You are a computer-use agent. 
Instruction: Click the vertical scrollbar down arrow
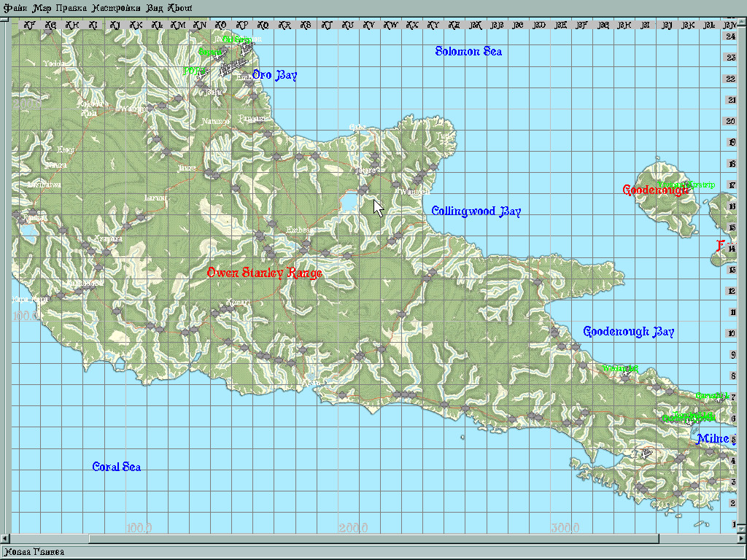pos(742,529)
